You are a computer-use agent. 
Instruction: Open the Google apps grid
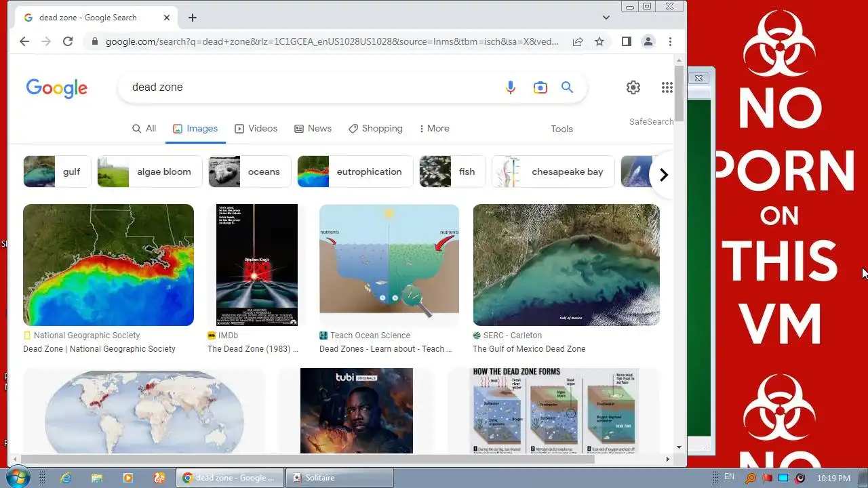coord(667,87)
